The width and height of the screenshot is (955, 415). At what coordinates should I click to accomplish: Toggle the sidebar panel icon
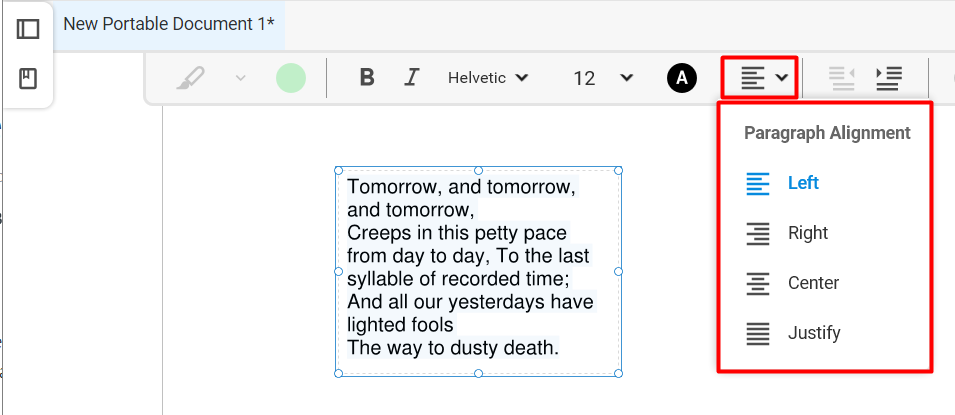pos(27,29)
